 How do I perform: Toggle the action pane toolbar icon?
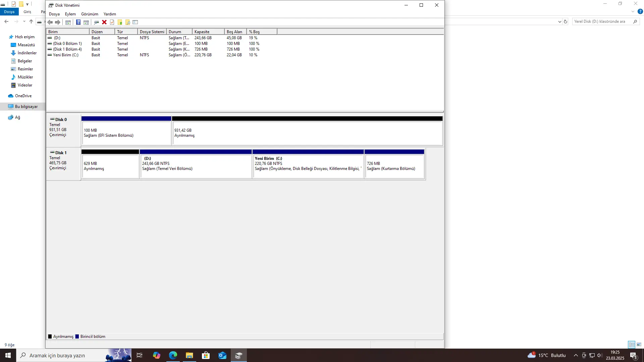(x=86, y=22)
